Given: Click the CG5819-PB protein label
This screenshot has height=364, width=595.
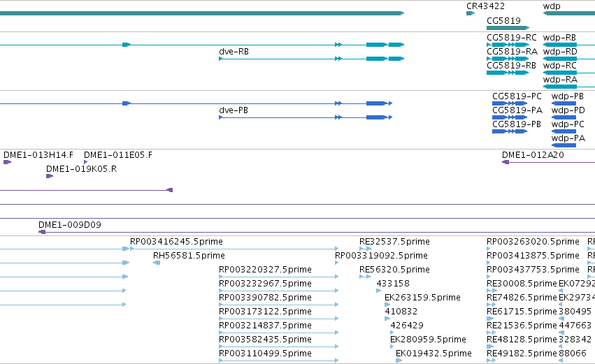Looking at the screenshot, I should pyautogui.click(x=517, y=124).
